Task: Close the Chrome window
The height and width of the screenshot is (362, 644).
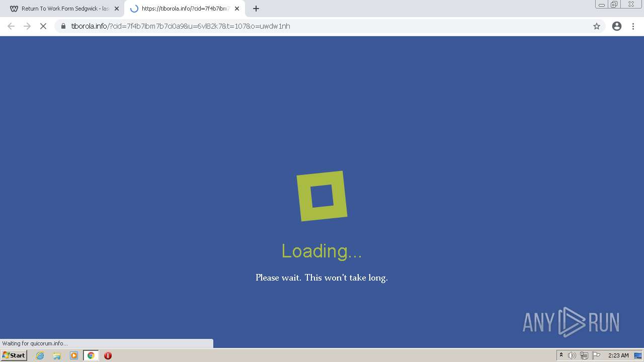Action: coord(631,5)
